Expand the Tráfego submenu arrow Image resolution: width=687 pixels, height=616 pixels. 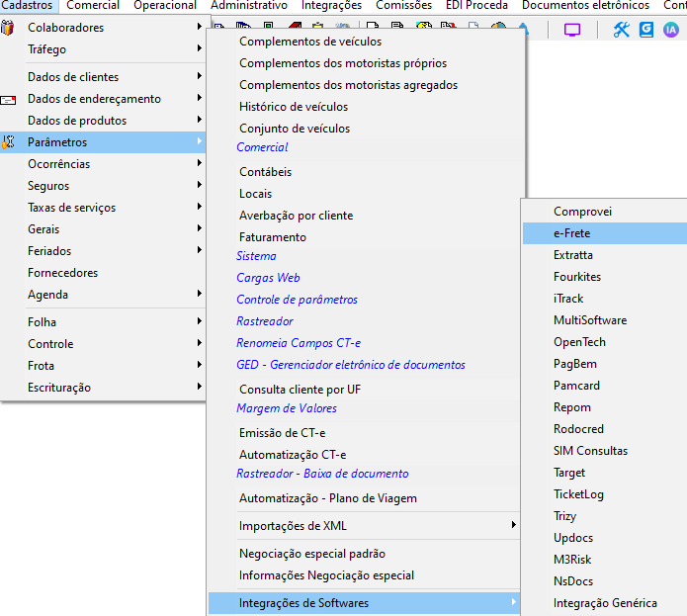coord(200,48)
